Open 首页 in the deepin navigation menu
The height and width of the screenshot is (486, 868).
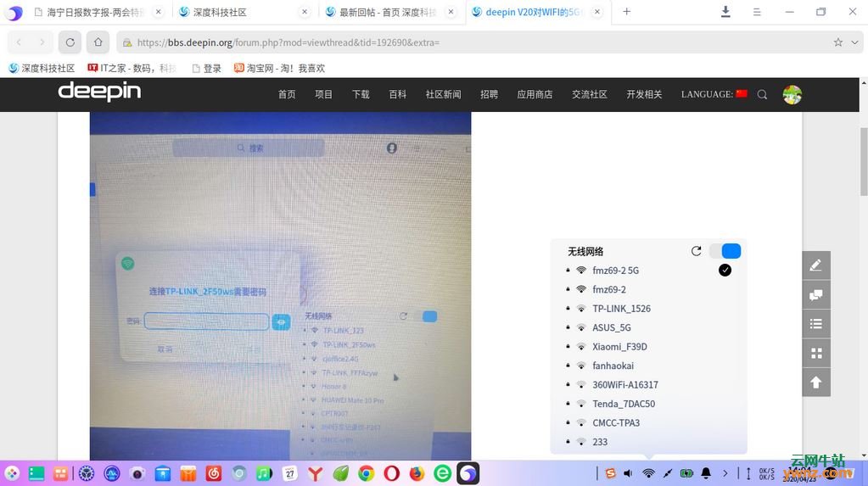[x=287, y=95]
